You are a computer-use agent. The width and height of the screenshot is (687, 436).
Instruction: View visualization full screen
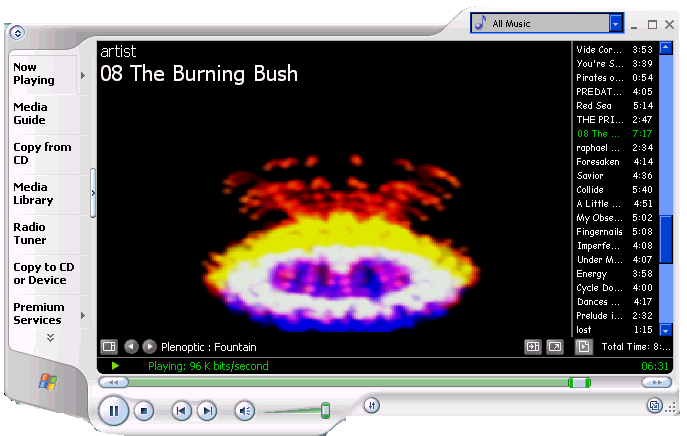555,347
